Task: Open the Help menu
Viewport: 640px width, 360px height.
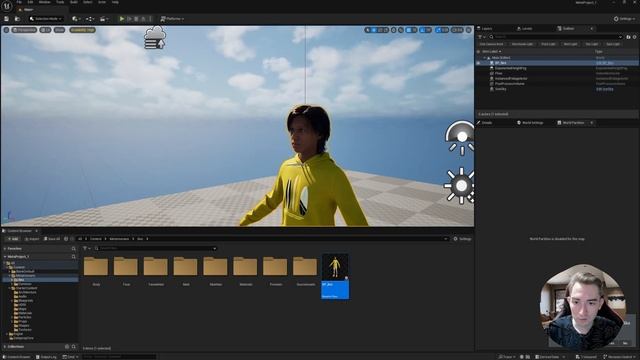Action: 115,2
